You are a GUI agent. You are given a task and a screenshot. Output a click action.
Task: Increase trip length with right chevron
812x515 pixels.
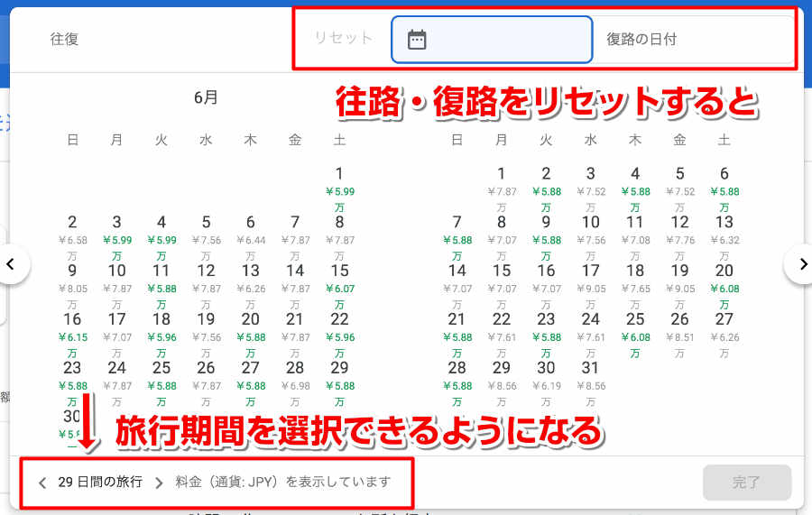point(159,483)
